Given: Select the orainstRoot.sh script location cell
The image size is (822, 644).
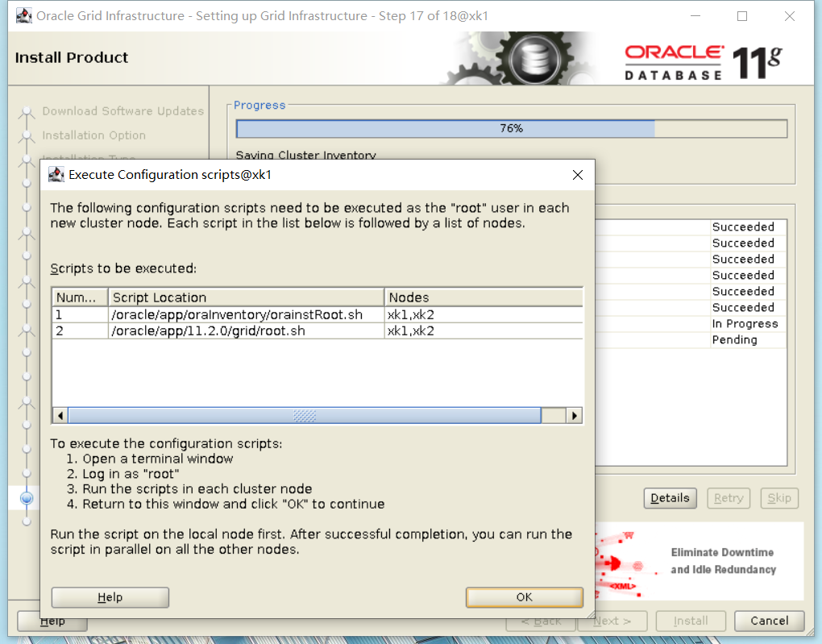Looking at the screenshot, I should tap(247, 314).
